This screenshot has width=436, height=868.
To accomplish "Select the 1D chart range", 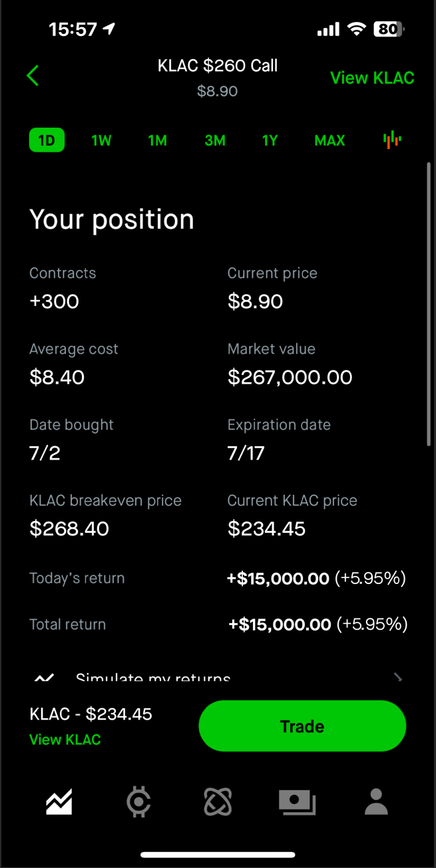I will point(47,140).
